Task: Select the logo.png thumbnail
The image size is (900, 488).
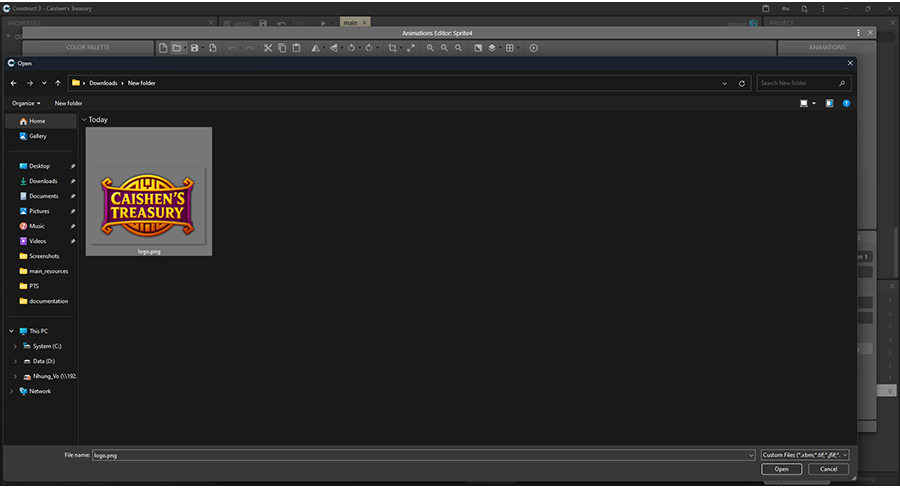Action: [x=148, y=191]
